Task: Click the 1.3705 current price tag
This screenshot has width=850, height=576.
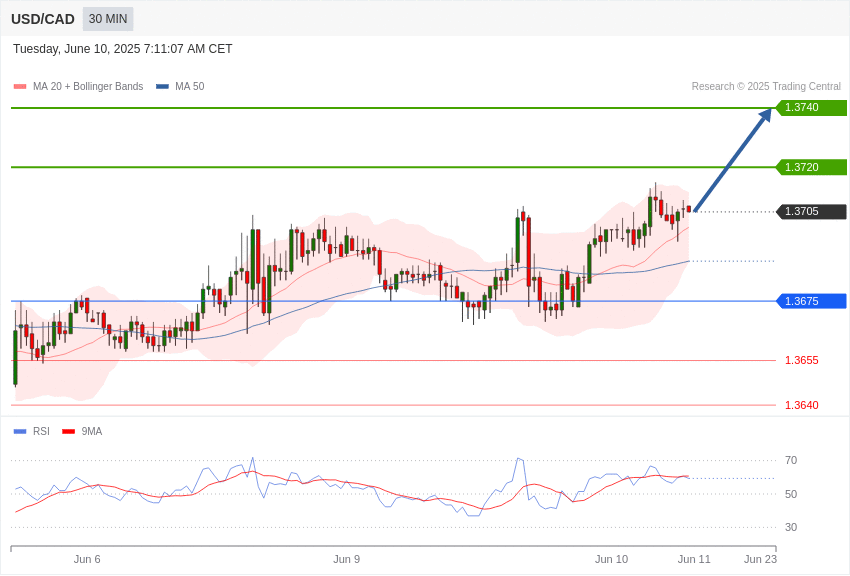Action: pyautogui.click(x=811, y=211)
